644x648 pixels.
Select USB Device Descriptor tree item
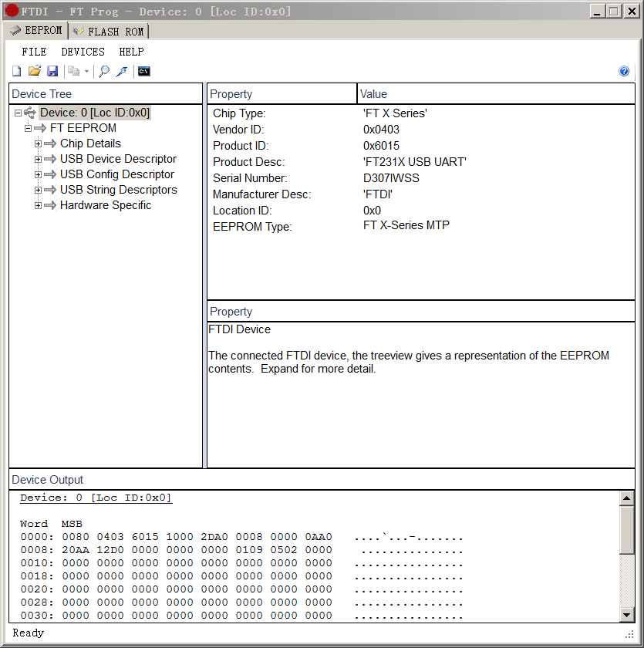[118, 159]
